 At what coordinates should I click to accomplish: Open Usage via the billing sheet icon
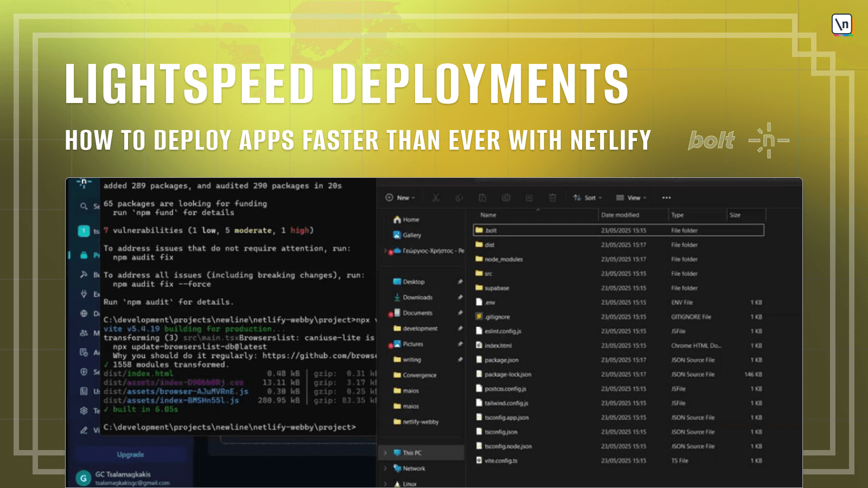pyautogui.click(x=84, y=391)
